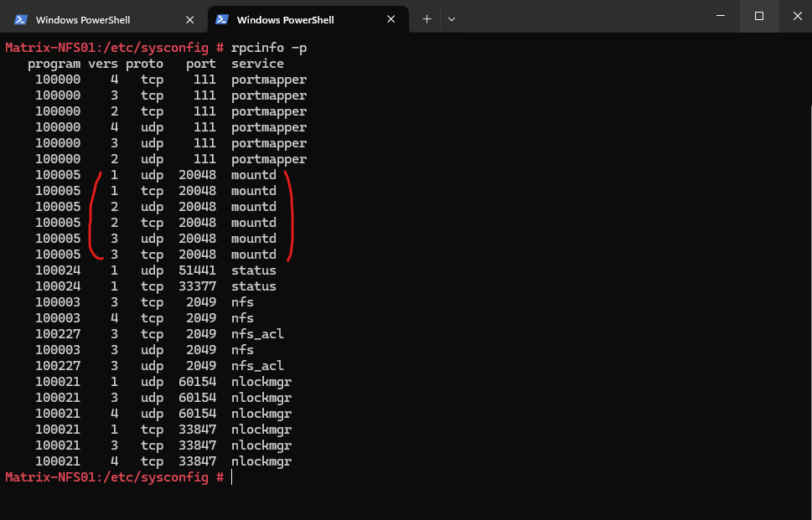Click empty title bar space beside dropdown
Image resolution: width=812 pixels, height=520 pixels.
tap(580, 16)
